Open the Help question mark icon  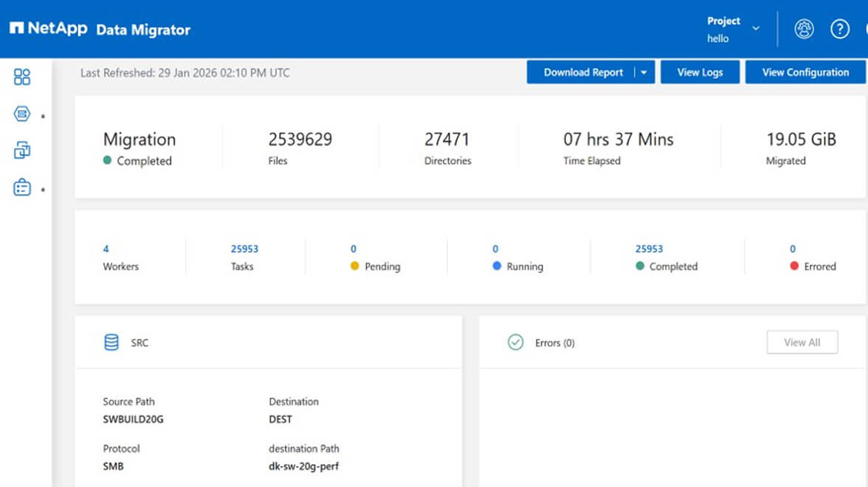point(840,29)
